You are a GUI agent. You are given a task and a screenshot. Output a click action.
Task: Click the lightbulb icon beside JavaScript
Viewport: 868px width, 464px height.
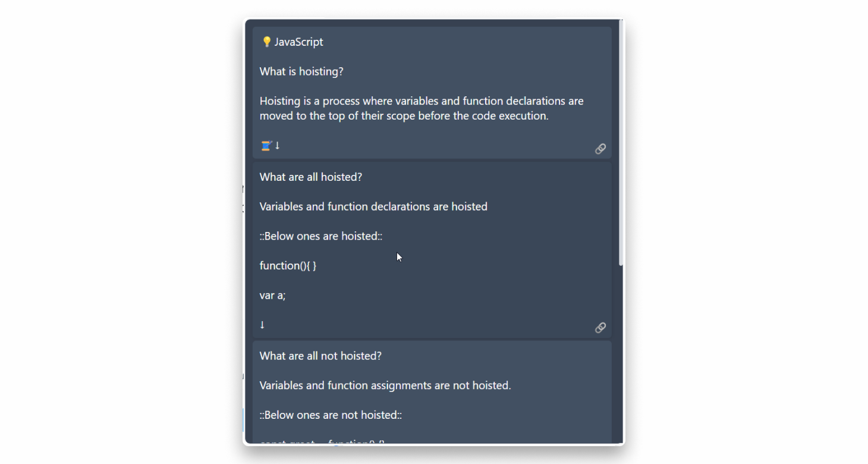[266, 42]
